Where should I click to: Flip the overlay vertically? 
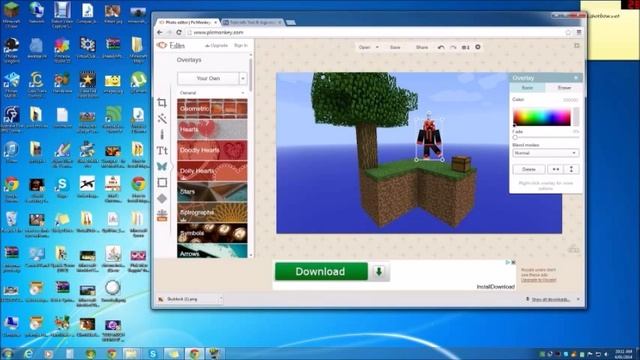click(x=571, y=169)
